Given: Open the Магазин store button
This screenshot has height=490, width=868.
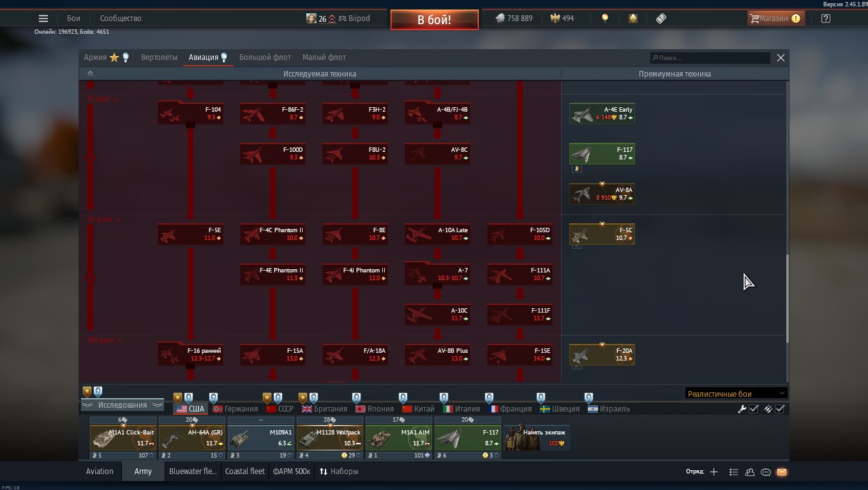Looking at the screenshot, I should click(775, 19).
